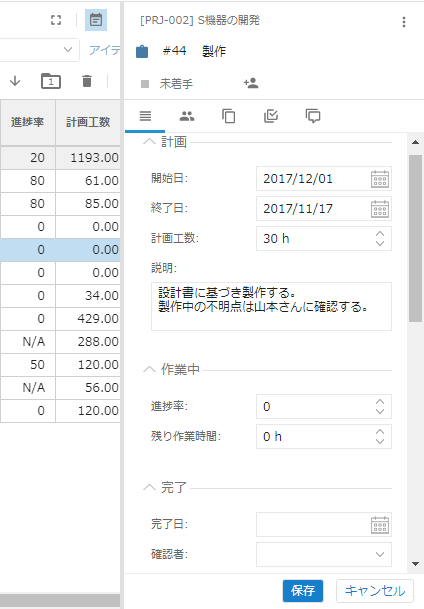Screen dimensions: 424x609
Task: Click the move down arrow icon
Action: (x=15, y=81)
